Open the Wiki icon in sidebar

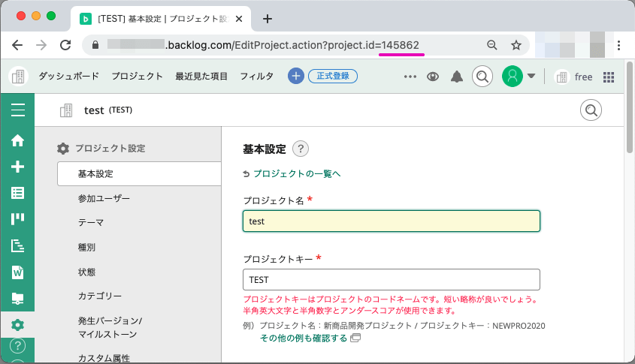pyautogui.click(x=17, y=272)
